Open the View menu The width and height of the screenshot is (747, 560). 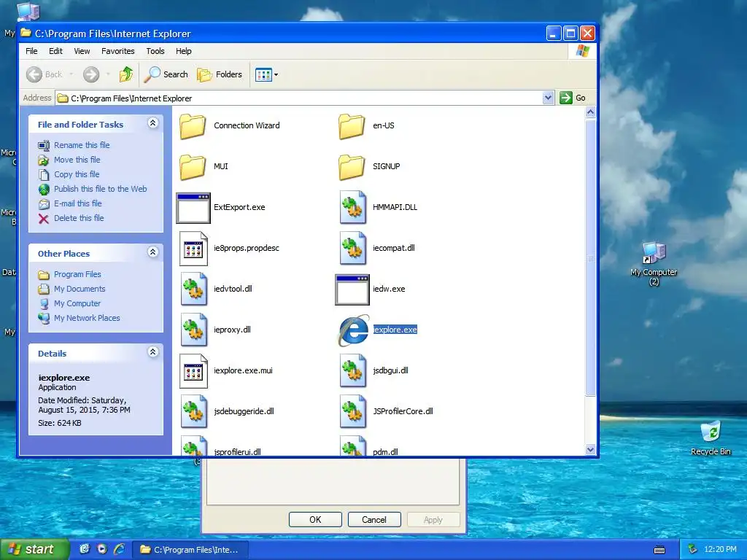pyautogui.click(x=82, y=51)
